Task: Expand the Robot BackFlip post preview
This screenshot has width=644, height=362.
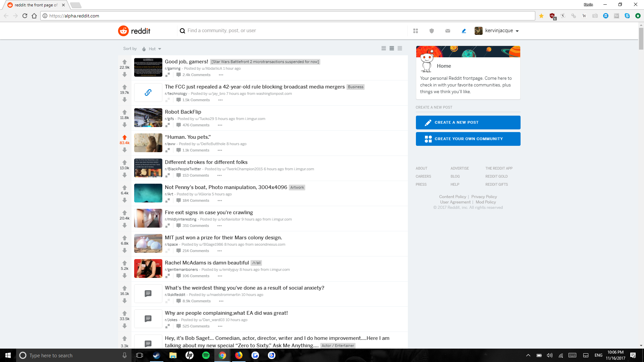Action: pyautogui.click(x=167, y=125)
